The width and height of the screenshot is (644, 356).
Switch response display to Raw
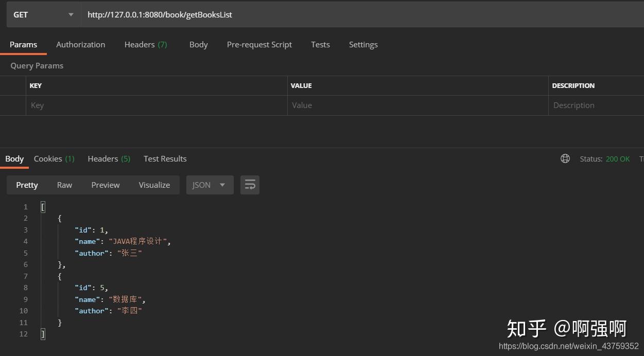tap(64, 185)
